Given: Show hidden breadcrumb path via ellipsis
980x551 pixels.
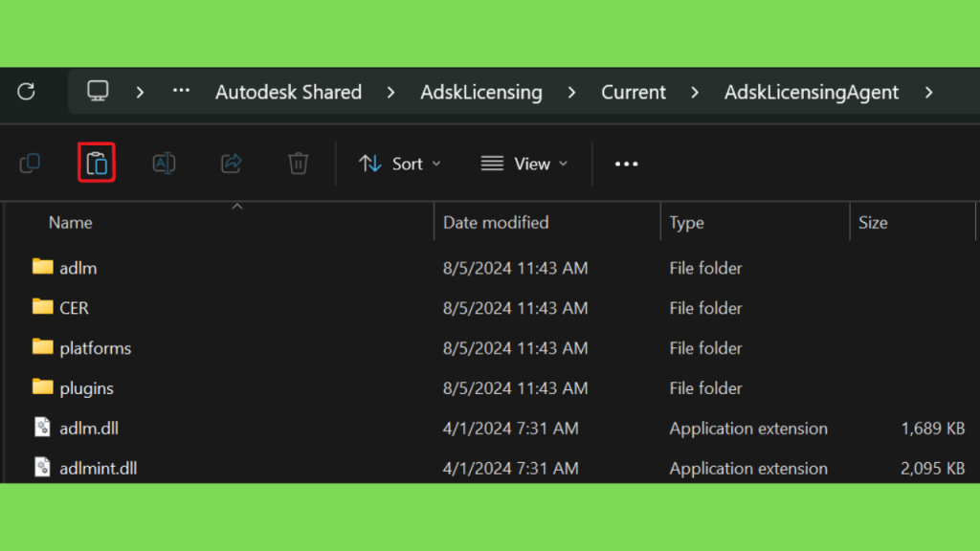Looking at the screenshot, I should click(181, 92).
